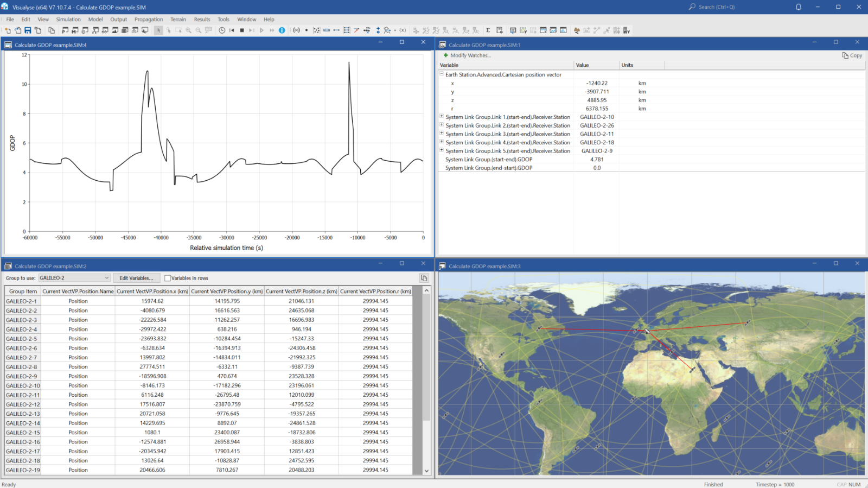Click the Copy button in watch window
This screenshot has width=868, height=488.
pos(852,55)
